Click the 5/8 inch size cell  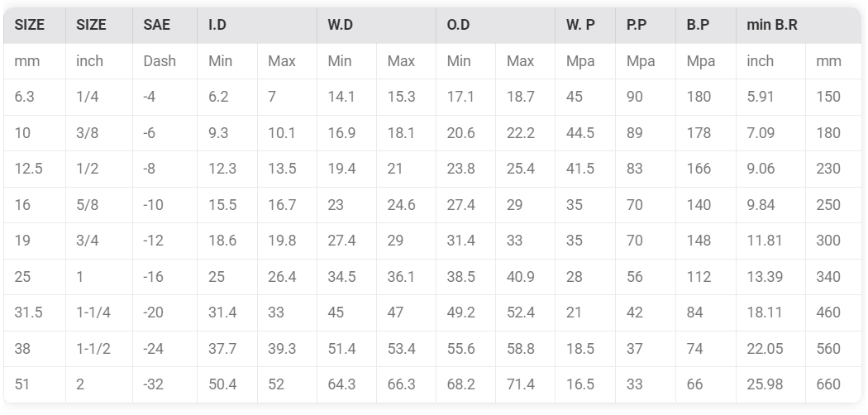pyautogui.click(x=99, y=205)
